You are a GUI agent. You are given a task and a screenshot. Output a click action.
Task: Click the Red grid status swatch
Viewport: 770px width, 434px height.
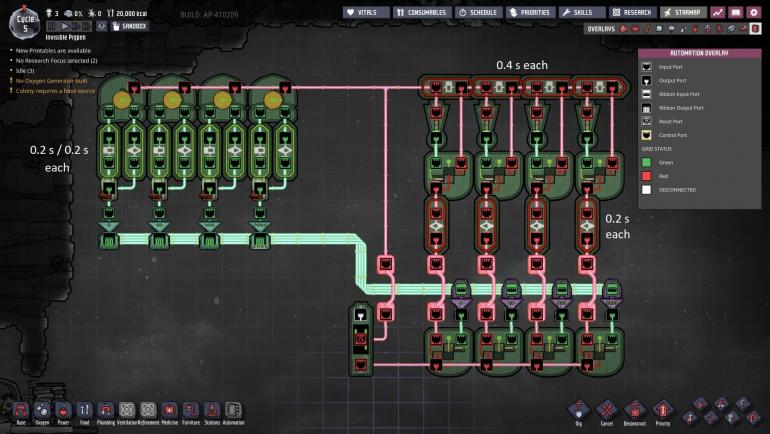(647, 176)
